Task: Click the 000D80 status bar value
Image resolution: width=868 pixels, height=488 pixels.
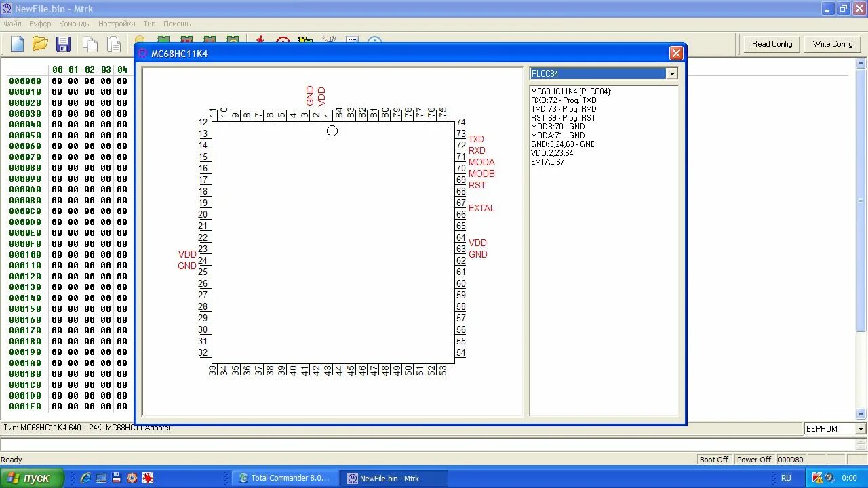Action: click(790, 460)
